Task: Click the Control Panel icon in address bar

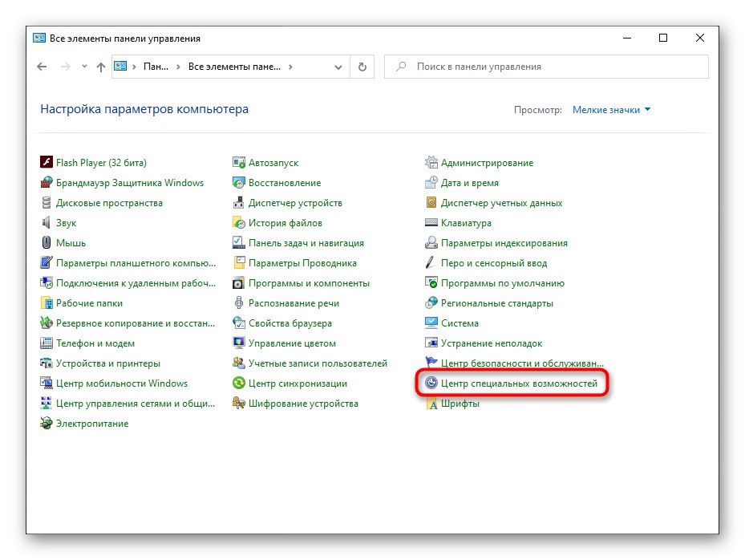Action: click(x=120, y=66)
